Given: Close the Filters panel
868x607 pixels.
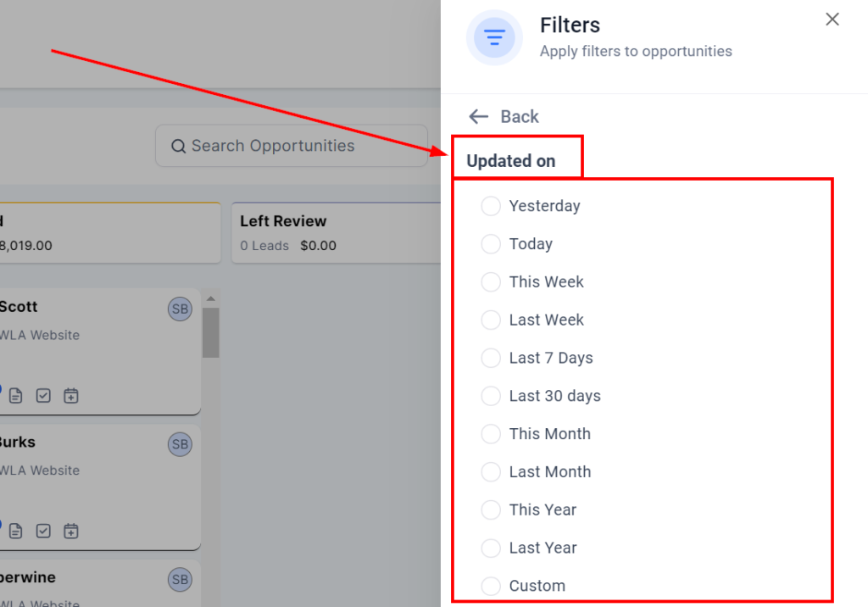Looking at the screenshot, I should (832, 19).
